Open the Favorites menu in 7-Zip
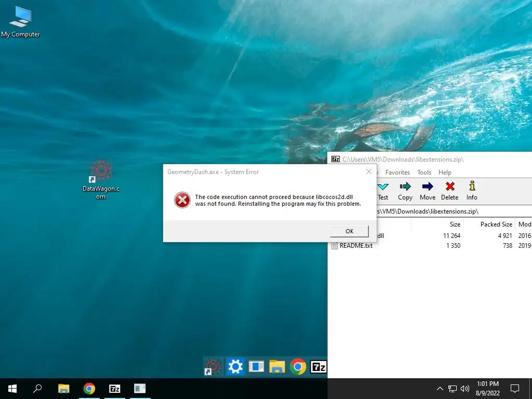The image size is (532, 399). pos(397,172)
